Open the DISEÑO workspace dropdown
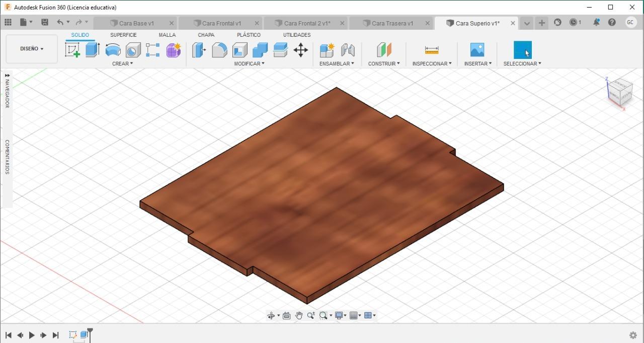This screenshot has height=343, width=644. (32, 49)
